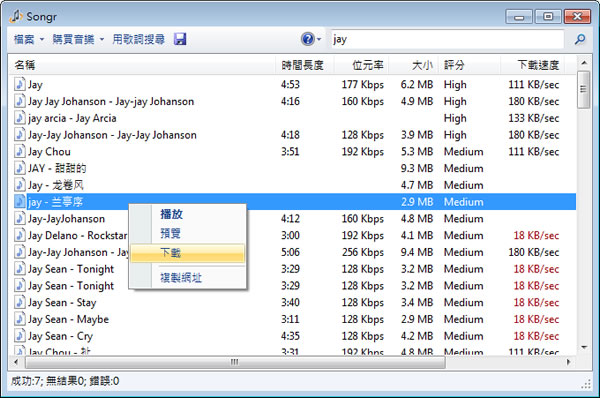Click file icon of Jay - 龙卷风 row
600x398 pixels.
20,185
